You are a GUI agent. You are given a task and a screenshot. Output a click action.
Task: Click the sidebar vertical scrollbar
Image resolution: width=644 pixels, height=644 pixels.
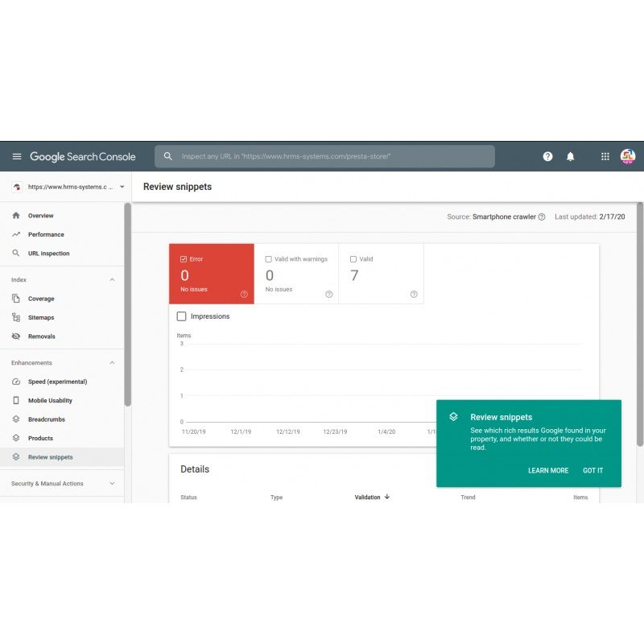pos(128,304)
